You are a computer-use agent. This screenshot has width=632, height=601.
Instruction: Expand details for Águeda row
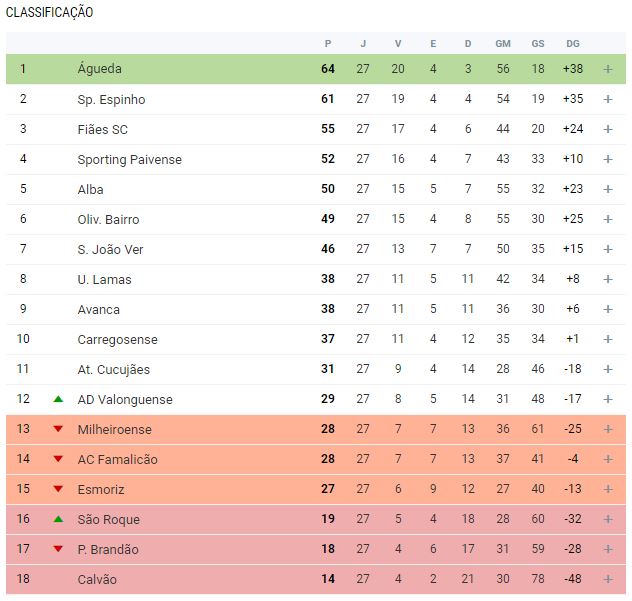tap(608, 69)
